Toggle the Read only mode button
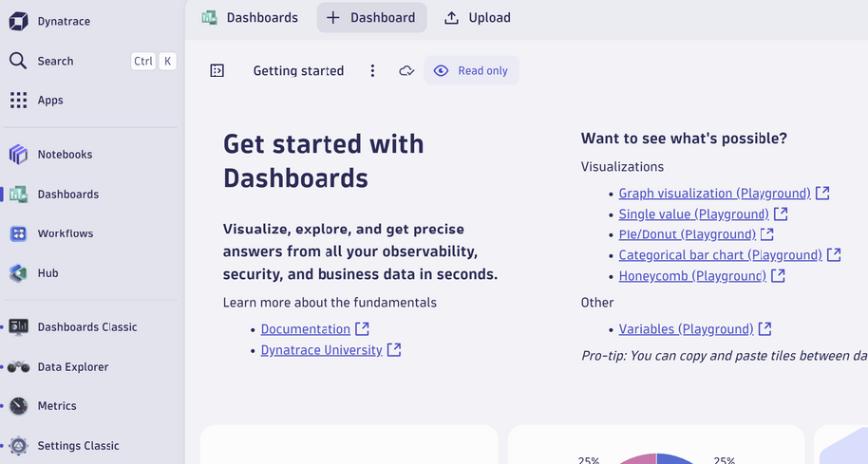This screenshot has width=868, height=464. (x=471, y=71)
